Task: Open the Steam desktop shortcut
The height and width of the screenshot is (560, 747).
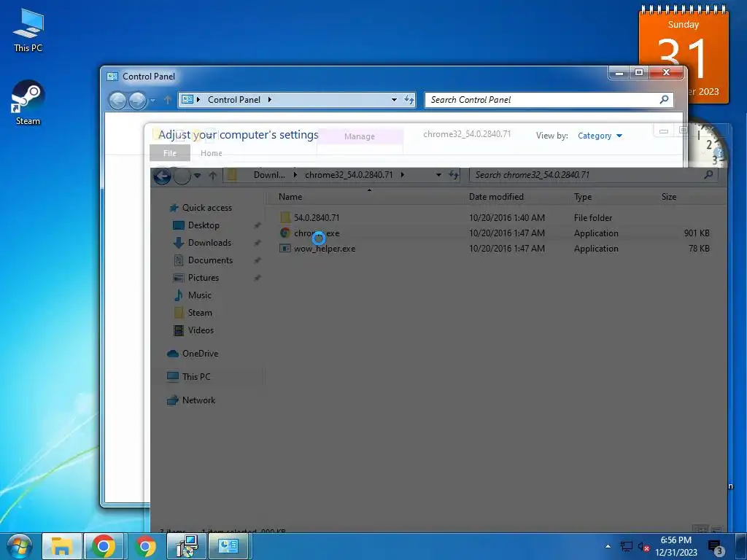Action: pyautogui.click(x=28, y=103)
